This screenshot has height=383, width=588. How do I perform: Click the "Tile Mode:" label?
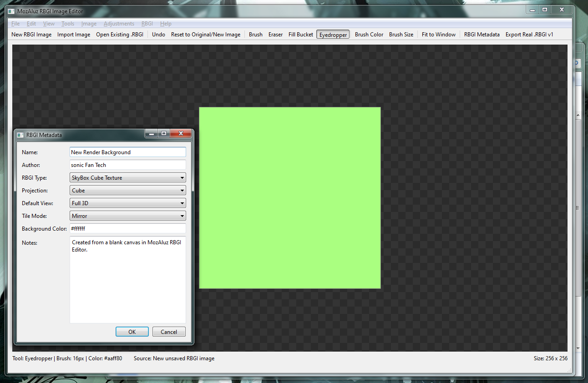coord(35,216)
